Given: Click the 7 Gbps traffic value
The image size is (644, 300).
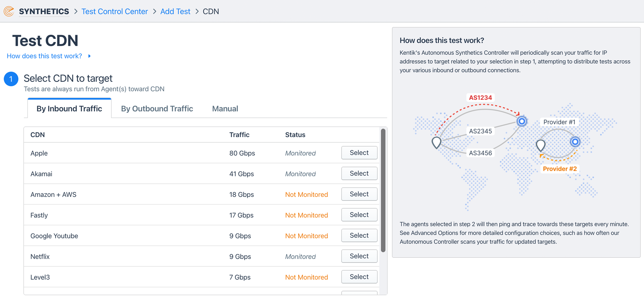Looking at the screenshot, I should (240, 277).
